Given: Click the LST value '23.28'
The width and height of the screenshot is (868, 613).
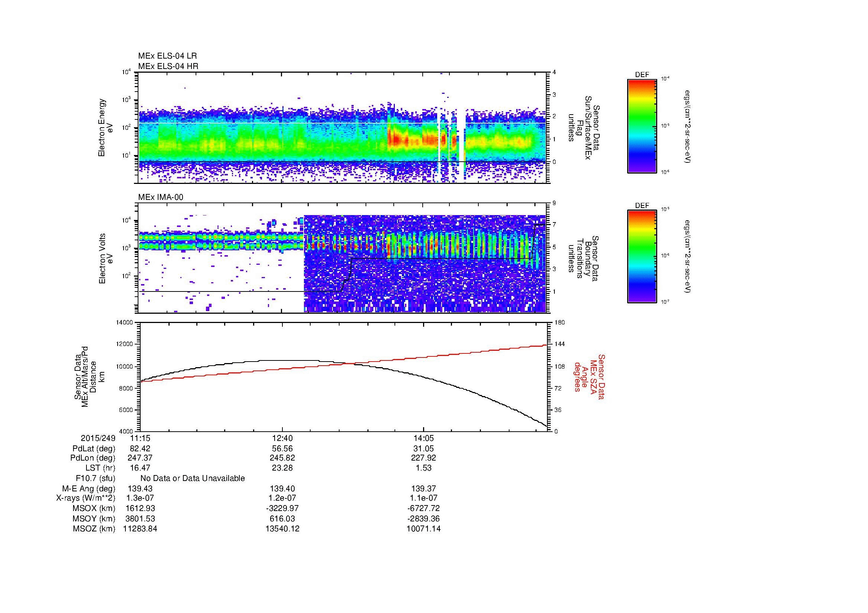Looking at the screenshot, I should [x=282, y=468].
